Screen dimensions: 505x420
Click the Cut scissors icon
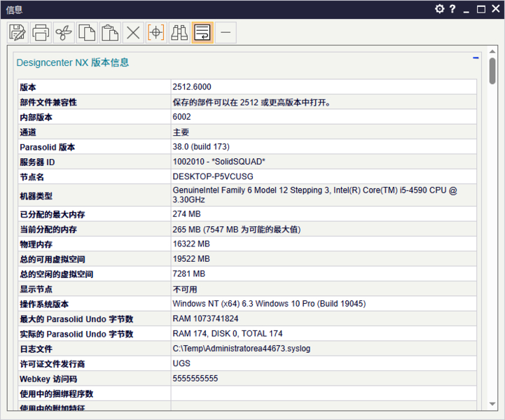tap(64, 32)
